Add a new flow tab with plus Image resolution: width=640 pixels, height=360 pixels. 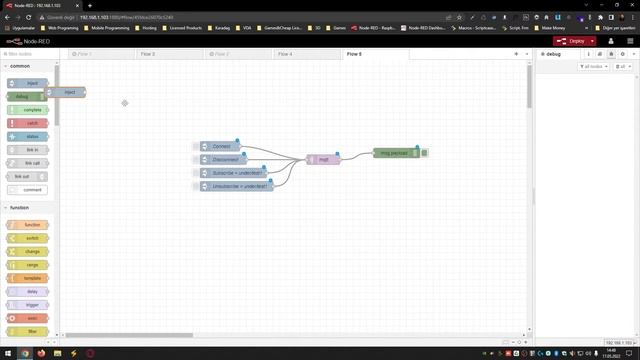point(516,54)
